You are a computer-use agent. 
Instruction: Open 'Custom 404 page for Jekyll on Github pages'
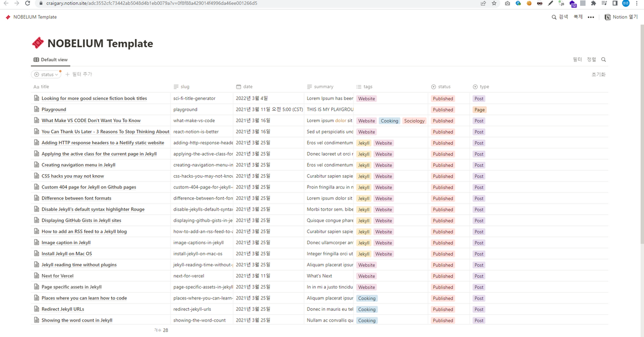pos(89,187)
